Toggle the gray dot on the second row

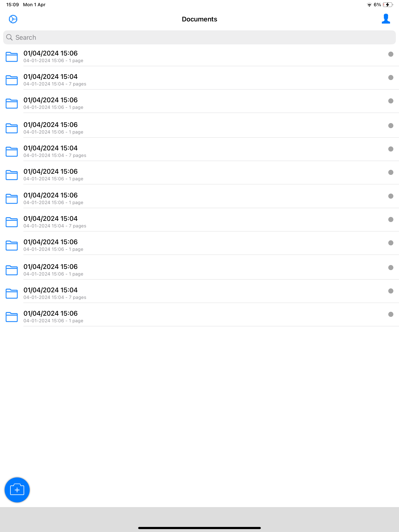click(391, 78)
